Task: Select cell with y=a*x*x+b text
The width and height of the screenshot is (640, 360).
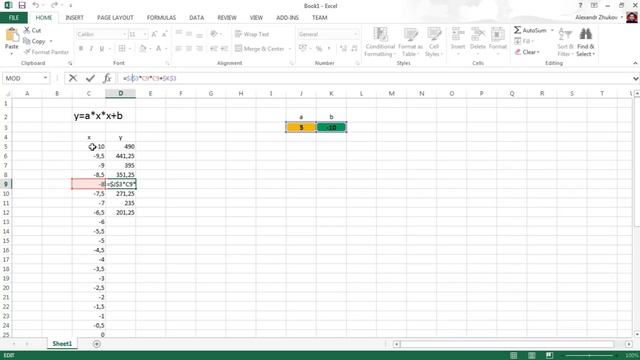Action: coord(98,116)
